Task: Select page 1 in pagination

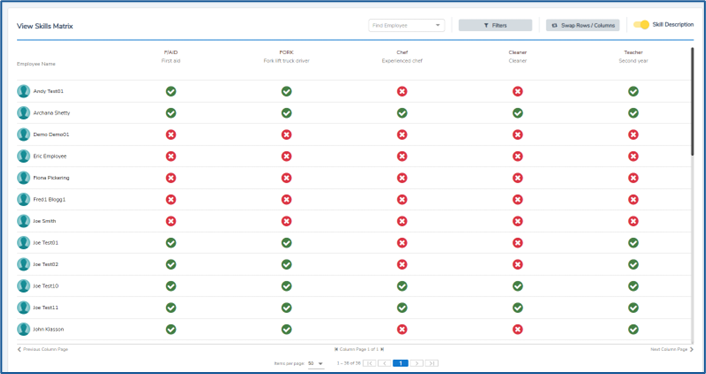Action: (x=400, y=363)
